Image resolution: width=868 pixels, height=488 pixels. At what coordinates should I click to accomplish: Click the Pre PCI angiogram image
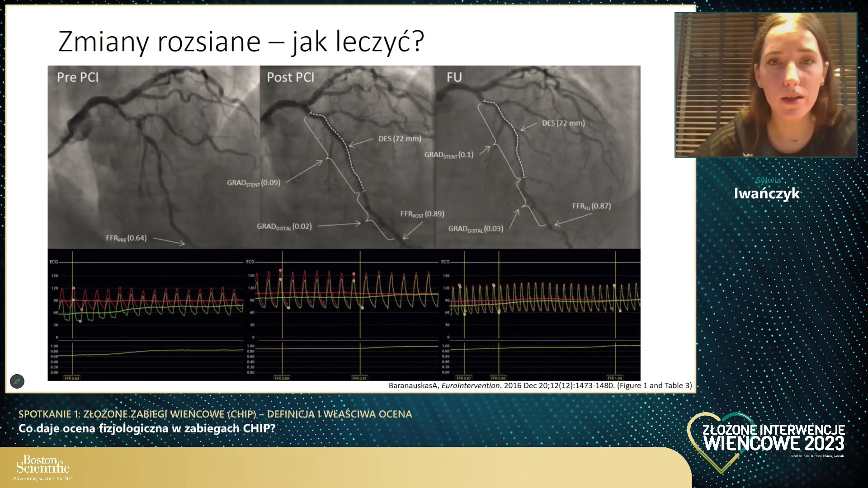154,157
